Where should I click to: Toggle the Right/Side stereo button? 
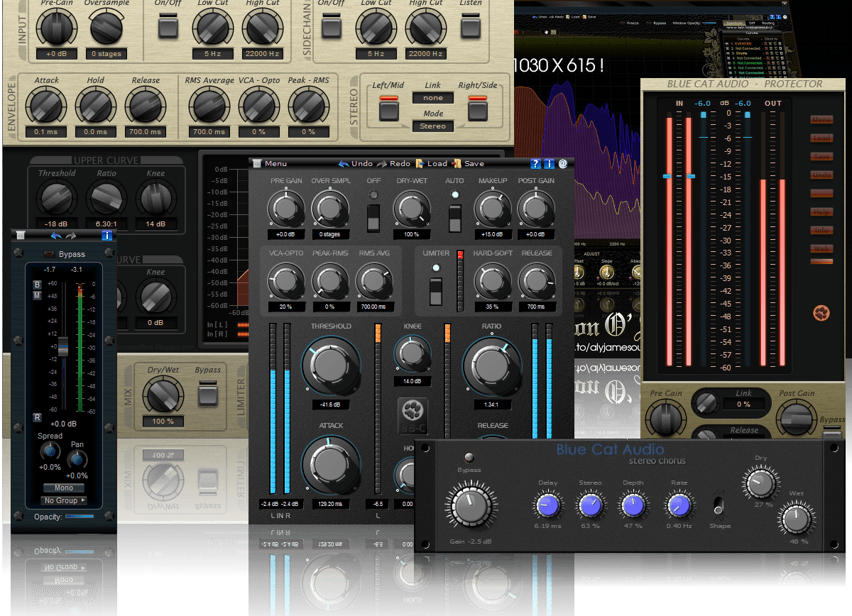[x=478, y=107]
